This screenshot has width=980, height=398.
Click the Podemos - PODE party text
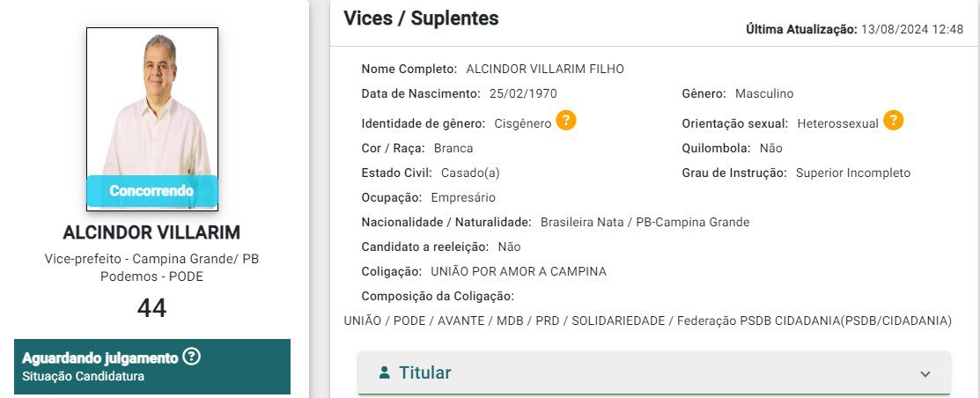pos(151,276)
